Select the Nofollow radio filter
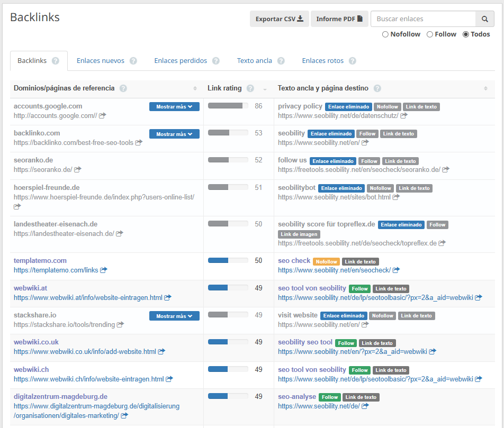Screen dimensions: 504x428 (385, 34)
